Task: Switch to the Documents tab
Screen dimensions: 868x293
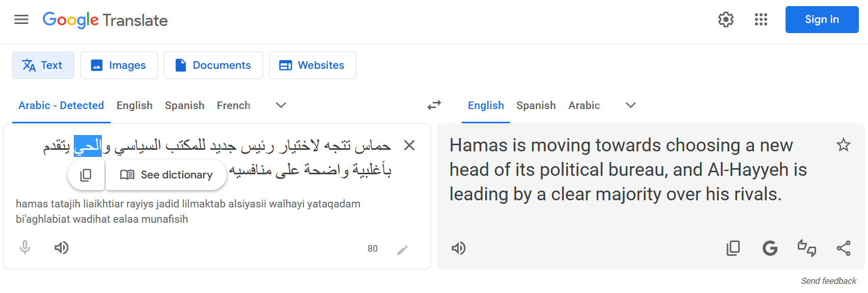Action: pyautogui.click(x=213, y=65)
